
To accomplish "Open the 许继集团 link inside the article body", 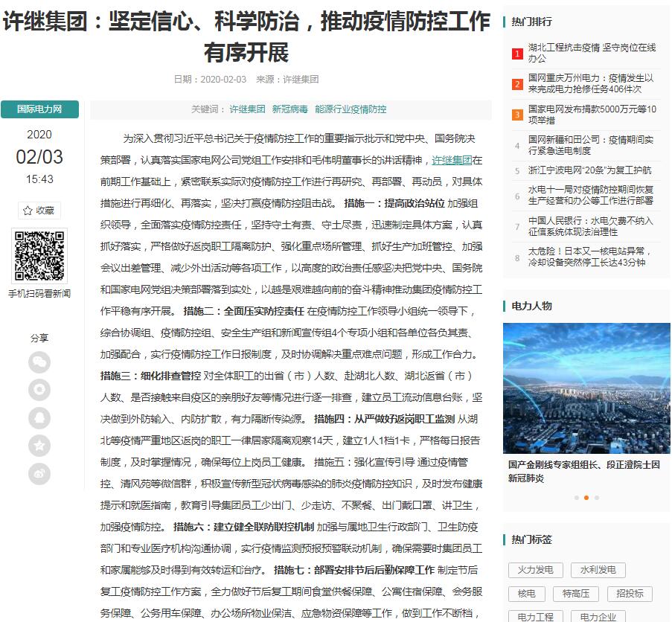I will click(x=452, y=160).
